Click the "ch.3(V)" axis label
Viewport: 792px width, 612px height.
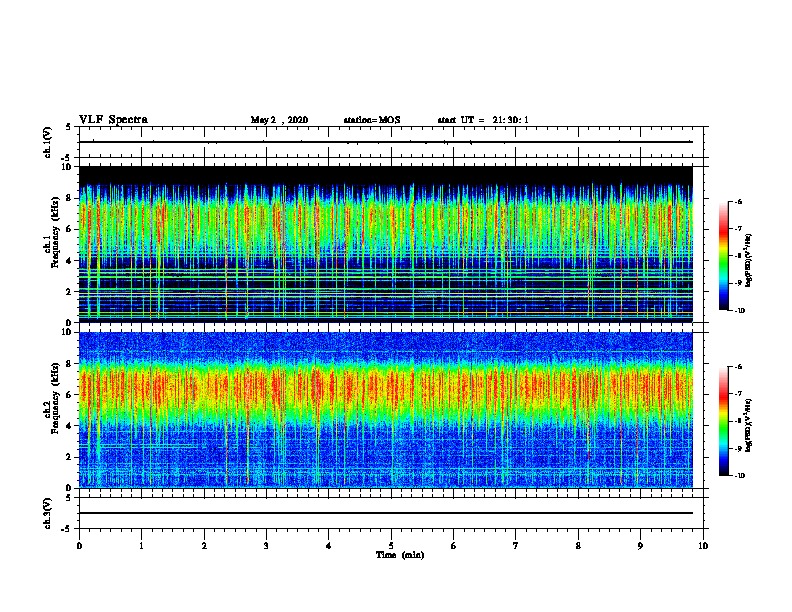click(48, 513)
